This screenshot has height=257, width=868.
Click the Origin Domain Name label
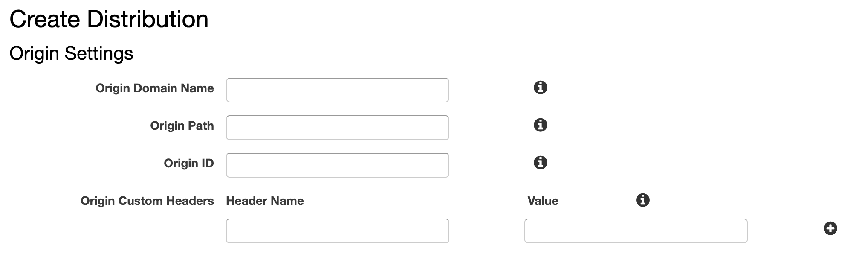(x=155, y=88)
